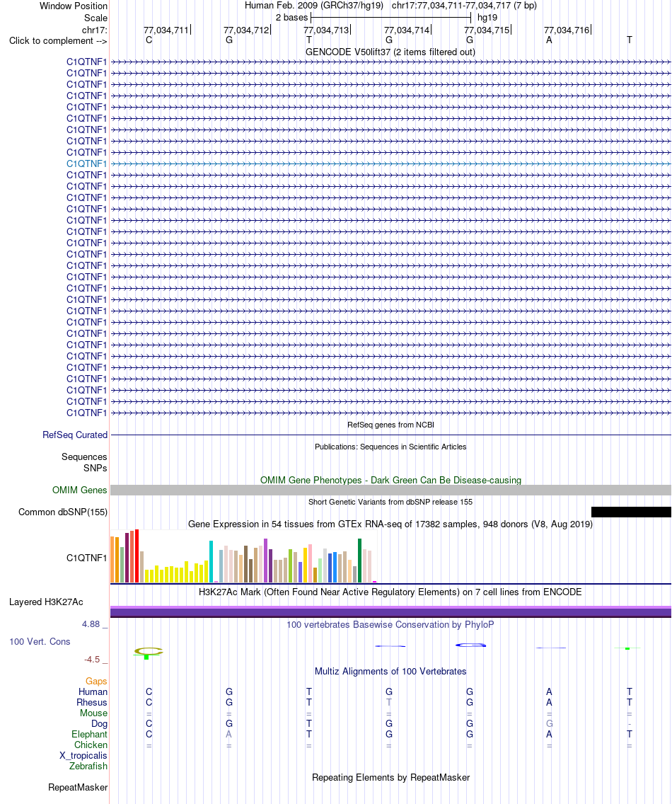Viewport: 672px width, 804px height.
Task: Click 'Repeating Elements by RepeatMasker' title
Action: [x=390, y=777]
